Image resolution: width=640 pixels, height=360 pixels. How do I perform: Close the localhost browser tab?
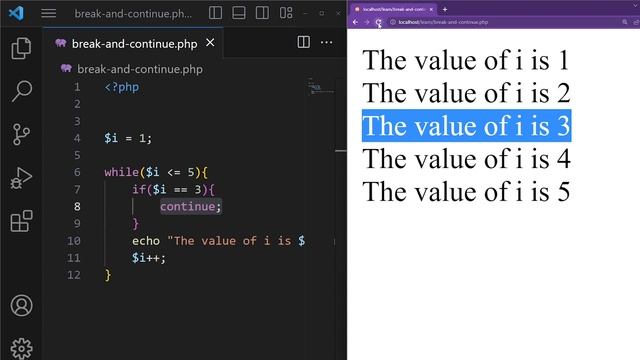[431, 9]
